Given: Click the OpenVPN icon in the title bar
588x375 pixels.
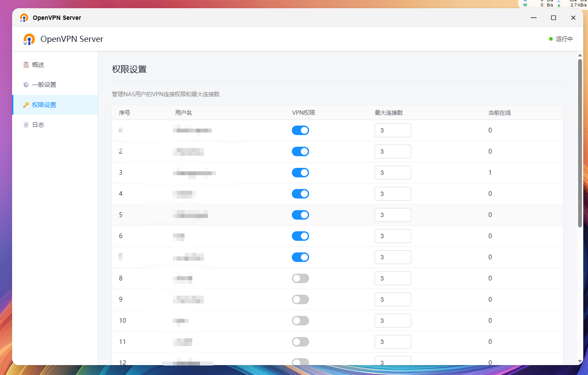Looking at the screenshot, I should coord(24,18).
